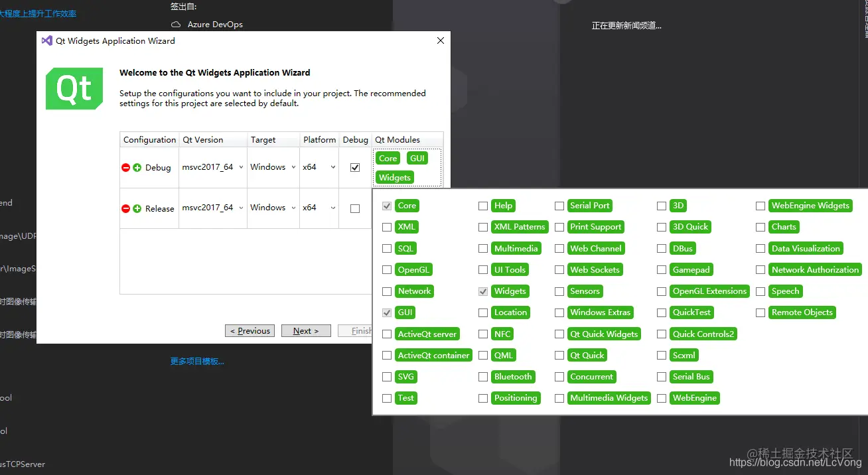Enable the SQL module checkbox
The height and width of the screenshot is (475, 868).
(387, 249)
